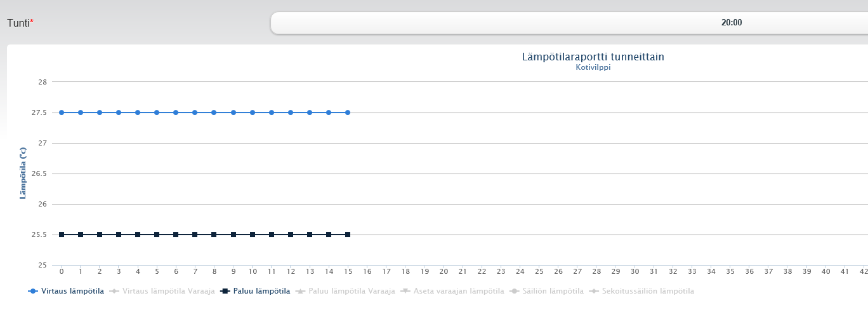Click the Kotivilppi chart subtitle
The height and width of the screenshot is (312, 868).
(593, 67)
